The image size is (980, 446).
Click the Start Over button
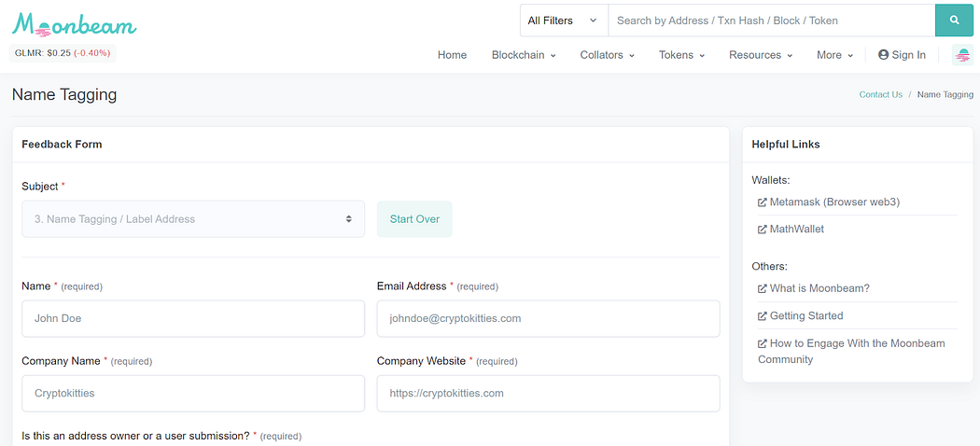[414, 219]
